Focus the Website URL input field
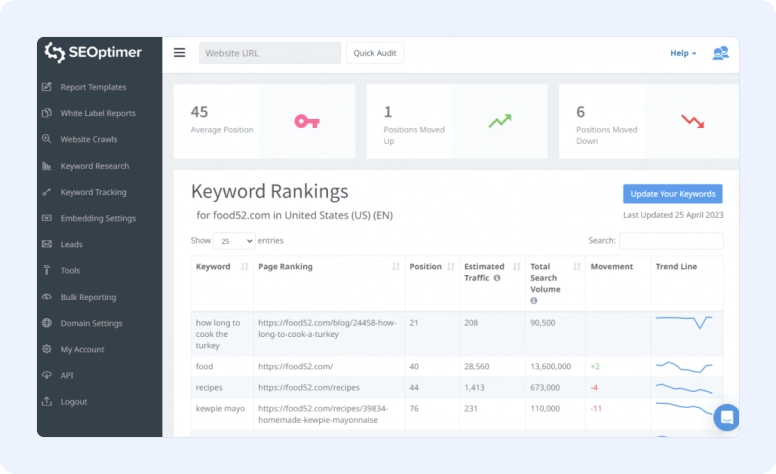 coord(270,53)
